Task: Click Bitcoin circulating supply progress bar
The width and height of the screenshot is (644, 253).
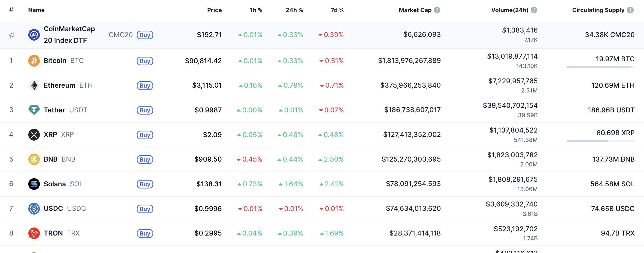Action: click(x=601, y=67)
